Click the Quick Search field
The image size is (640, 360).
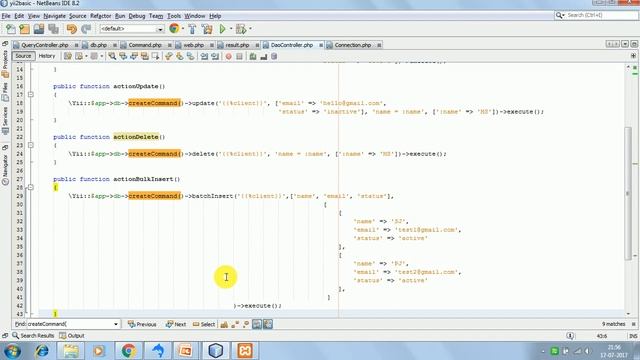596,15
